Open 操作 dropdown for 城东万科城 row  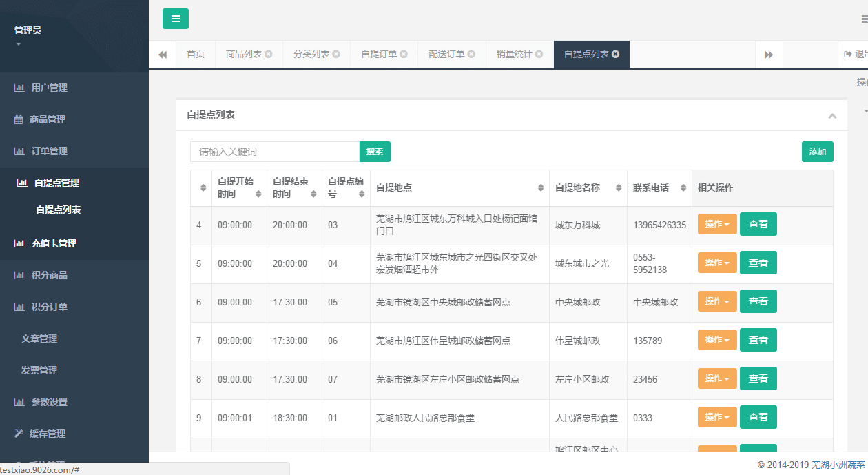pos(716,224)
